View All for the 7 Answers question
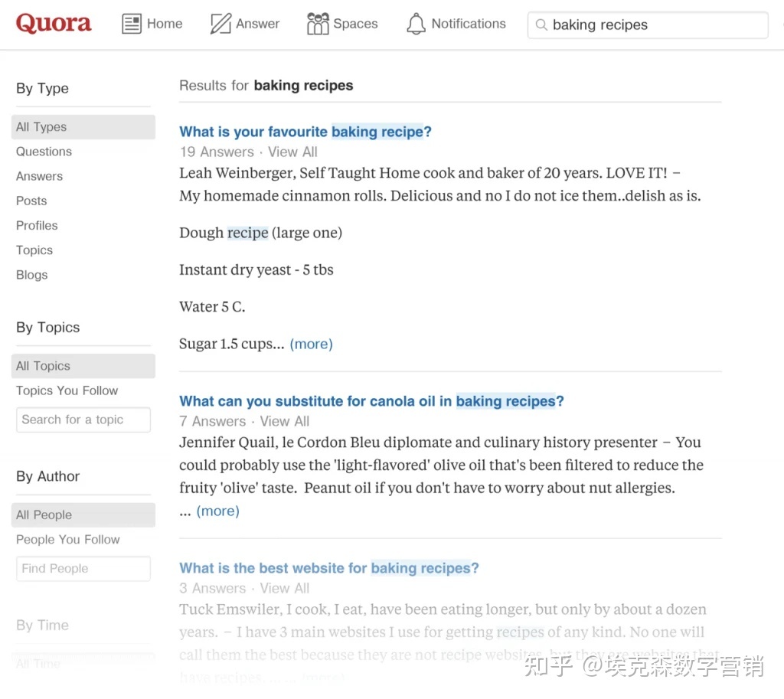This screenshot has height=699, width=784. 285,422
